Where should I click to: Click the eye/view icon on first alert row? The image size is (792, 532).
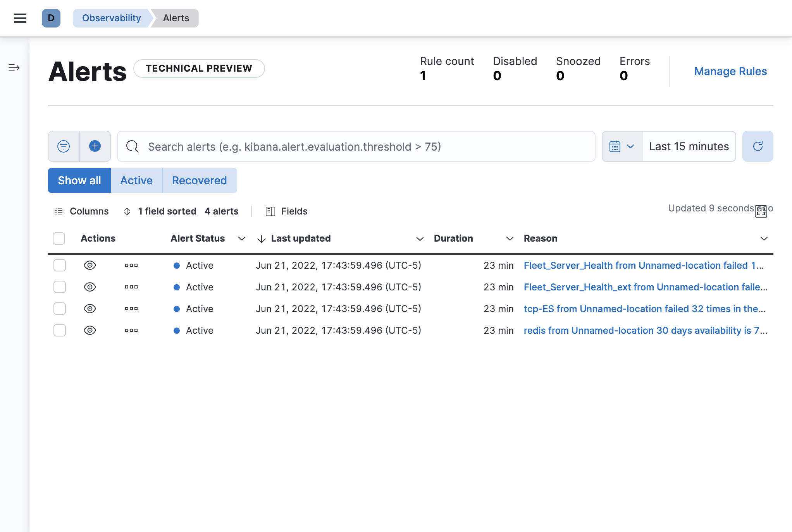pos(90,265)
